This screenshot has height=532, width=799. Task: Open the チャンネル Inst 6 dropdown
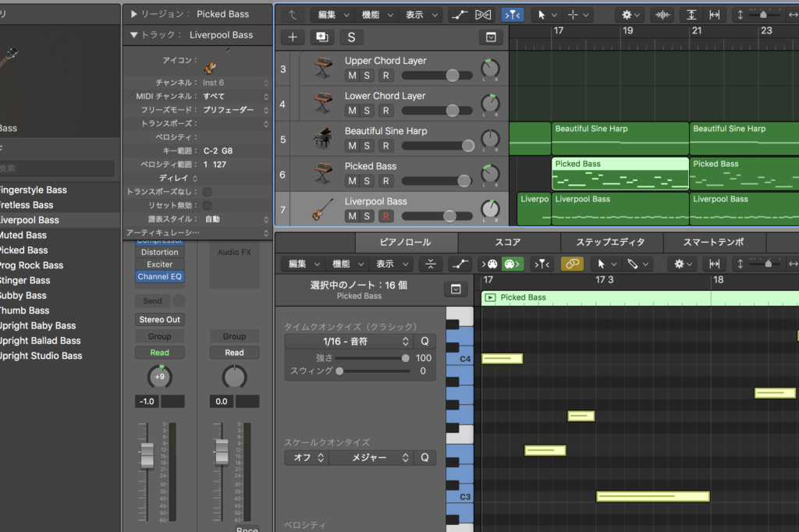tap(235, 83)
